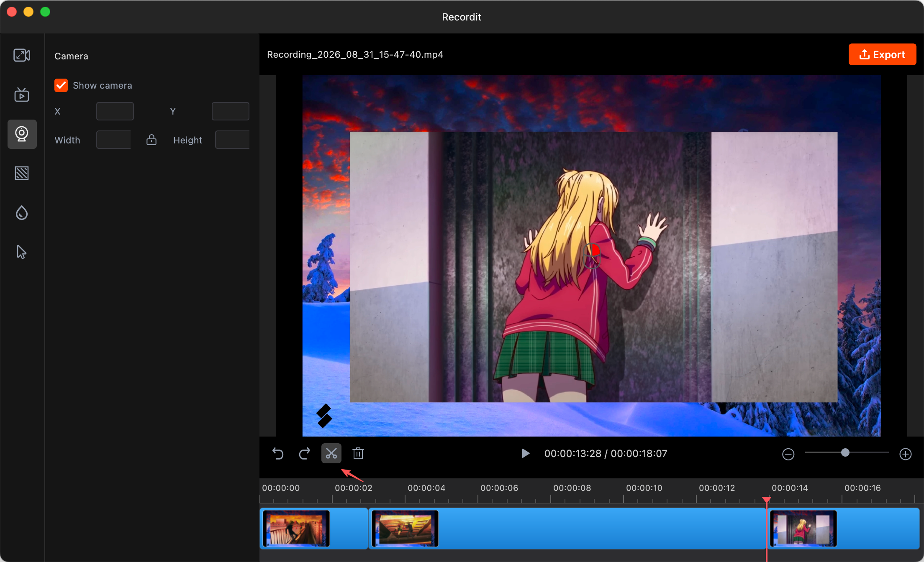Click the undo arrow icon
Screen dimensions: 924x562
pyautogui.click(x=278, y=454)
